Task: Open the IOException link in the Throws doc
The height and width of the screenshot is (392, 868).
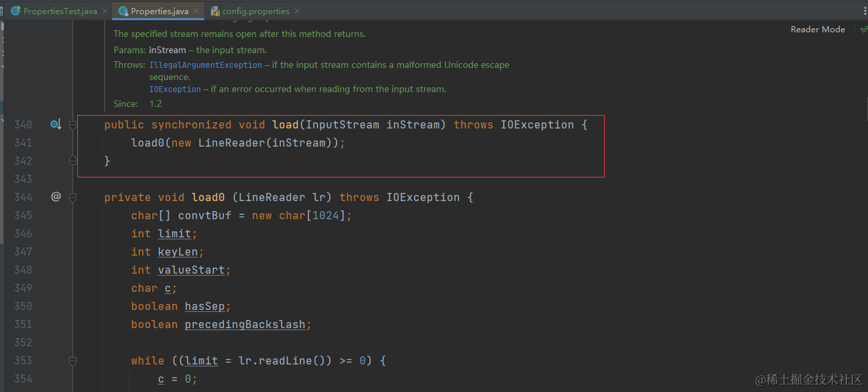Action: (x=175, y=89)
